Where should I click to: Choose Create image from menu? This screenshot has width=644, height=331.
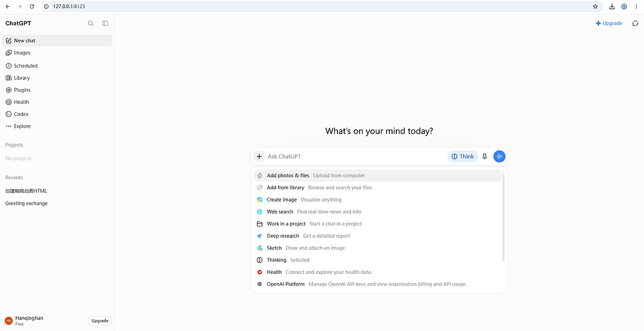click(378, 200)
